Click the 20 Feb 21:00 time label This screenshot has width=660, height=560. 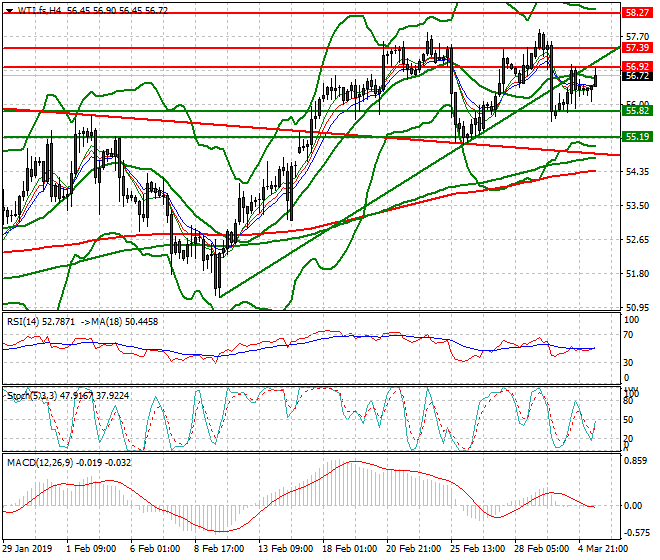tap(414, 549)
